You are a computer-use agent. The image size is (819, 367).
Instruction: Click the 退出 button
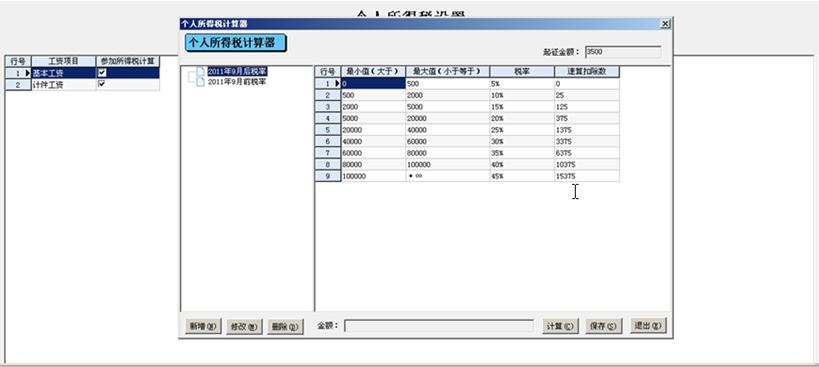(x=648, y=326)
